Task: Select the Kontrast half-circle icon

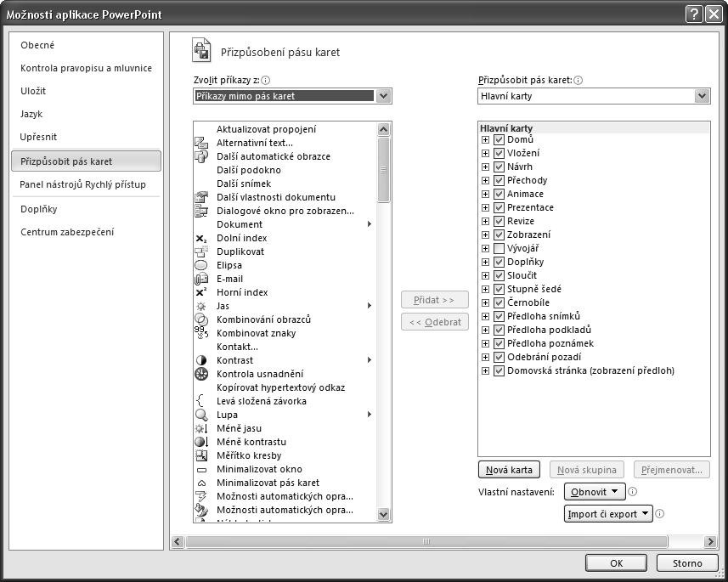Action: pyautogui.click(x=201, y=360)
